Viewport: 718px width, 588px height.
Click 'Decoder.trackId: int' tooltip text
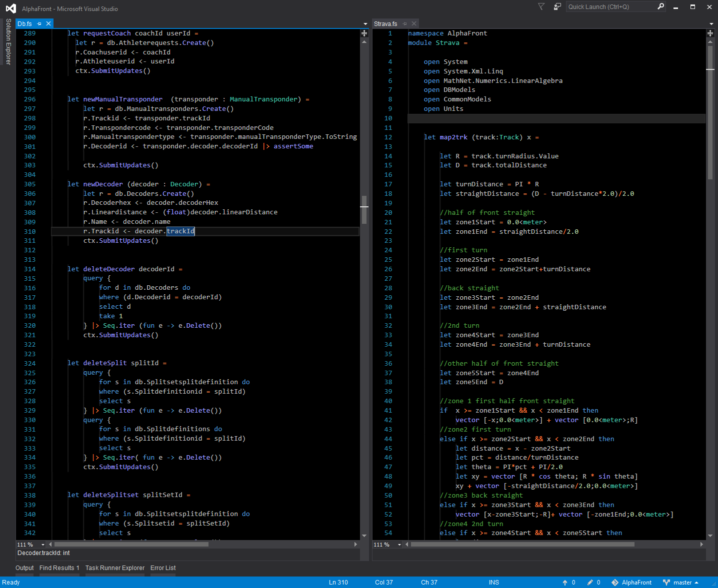(43, 553)
